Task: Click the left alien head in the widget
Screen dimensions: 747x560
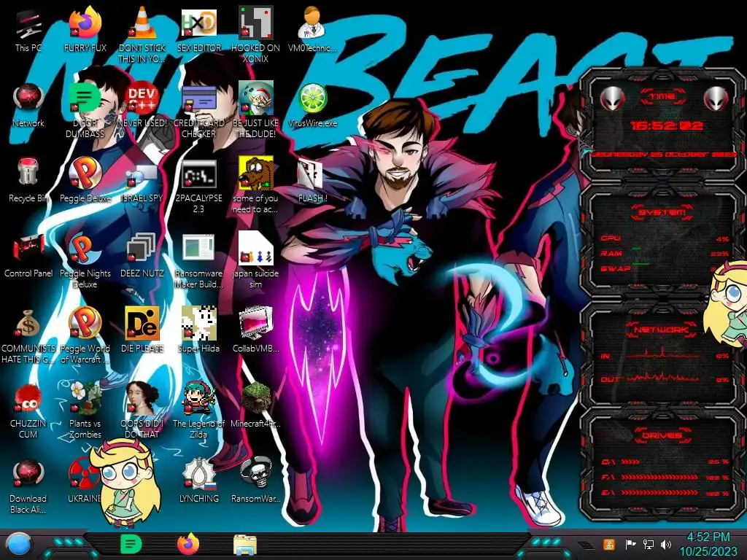Action: (612, 98)
